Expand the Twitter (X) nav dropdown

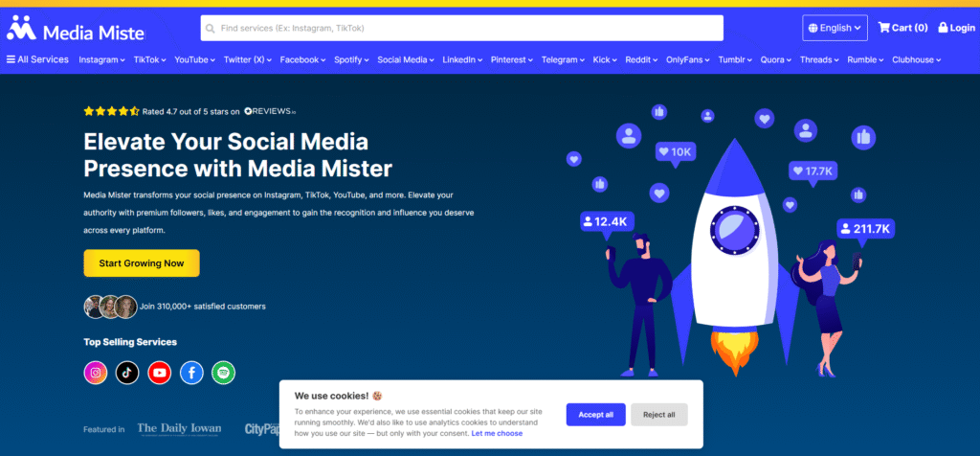coord(248,59)
